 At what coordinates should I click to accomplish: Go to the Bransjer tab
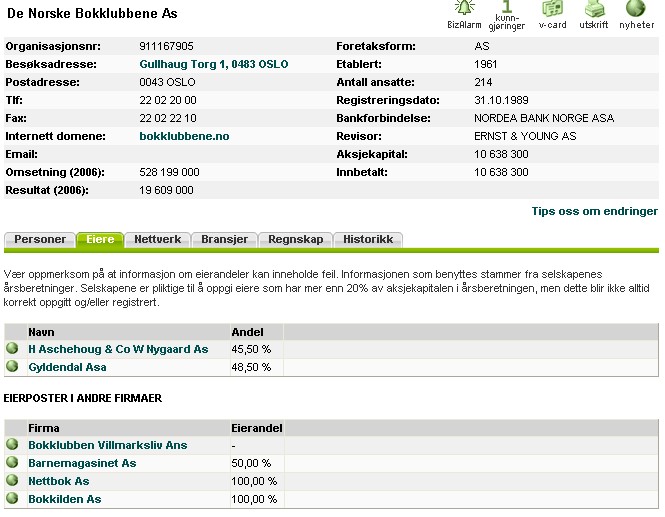224,240
